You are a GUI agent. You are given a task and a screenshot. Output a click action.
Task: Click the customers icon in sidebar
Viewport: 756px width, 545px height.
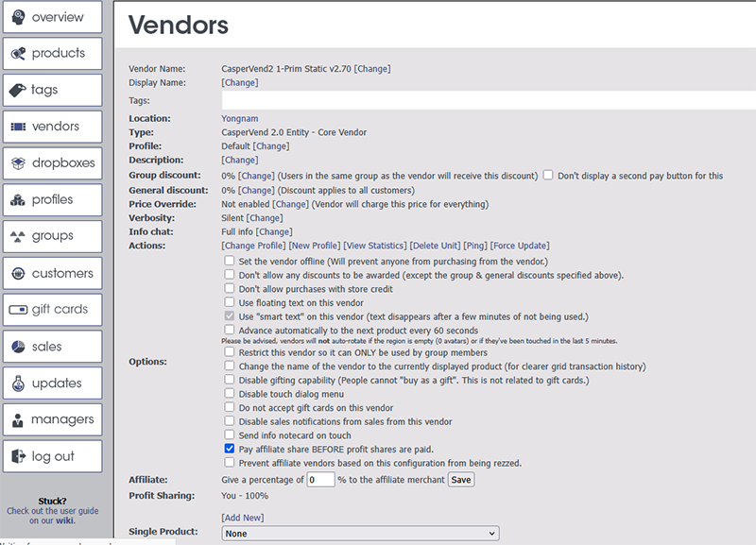coord(18,274)
